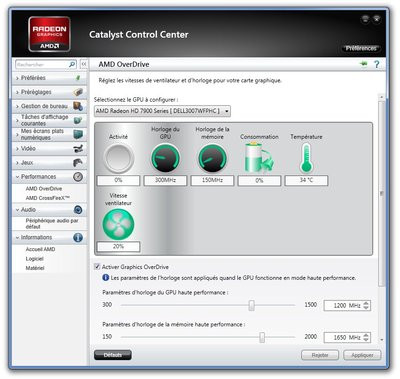Click the 150MHz memory clock reading
The height and width of the screenshot is (379, 400).
pos(212,180)
